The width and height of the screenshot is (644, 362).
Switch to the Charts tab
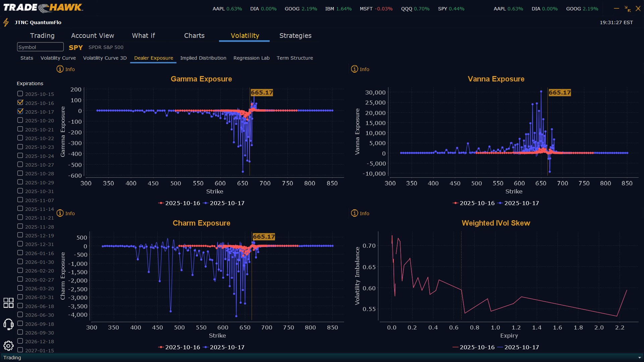(194, 36)
